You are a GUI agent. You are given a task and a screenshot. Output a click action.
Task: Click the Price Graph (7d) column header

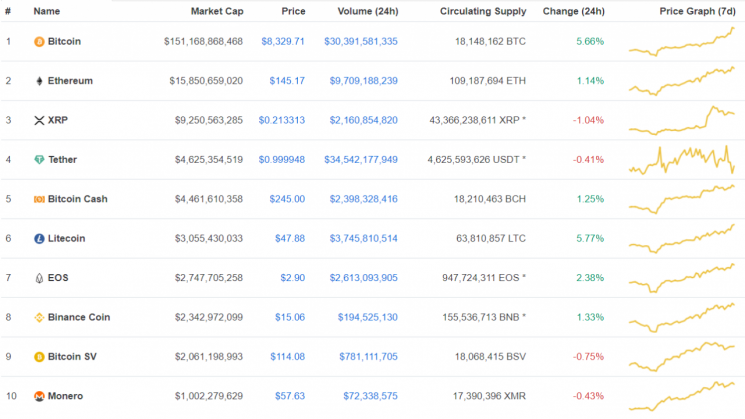tap(697, 11)
